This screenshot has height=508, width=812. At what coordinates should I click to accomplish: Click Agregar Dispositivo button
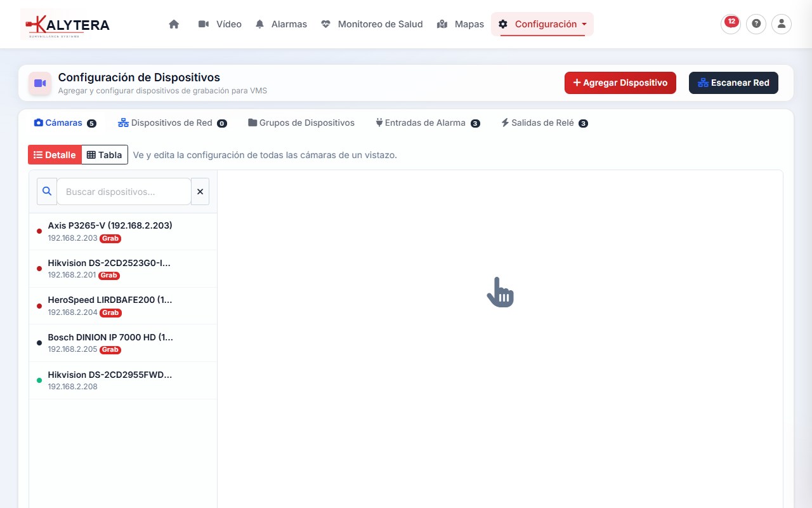point(620,83)
